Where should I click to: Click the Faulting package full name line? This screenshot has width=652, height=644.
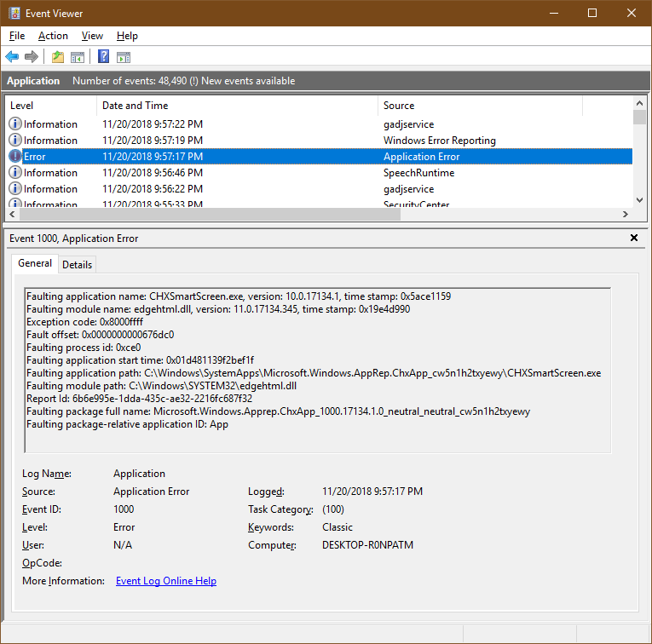(278, 411)
